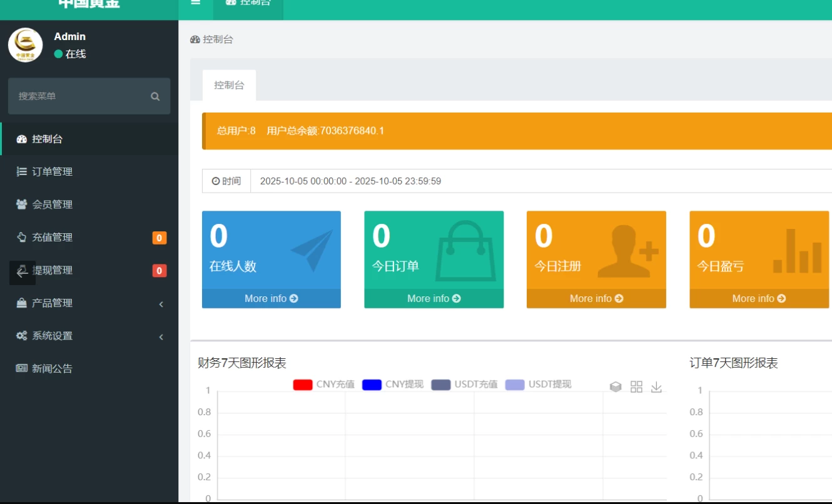Expand the 产品管理 submenu

tap(89, 303)
